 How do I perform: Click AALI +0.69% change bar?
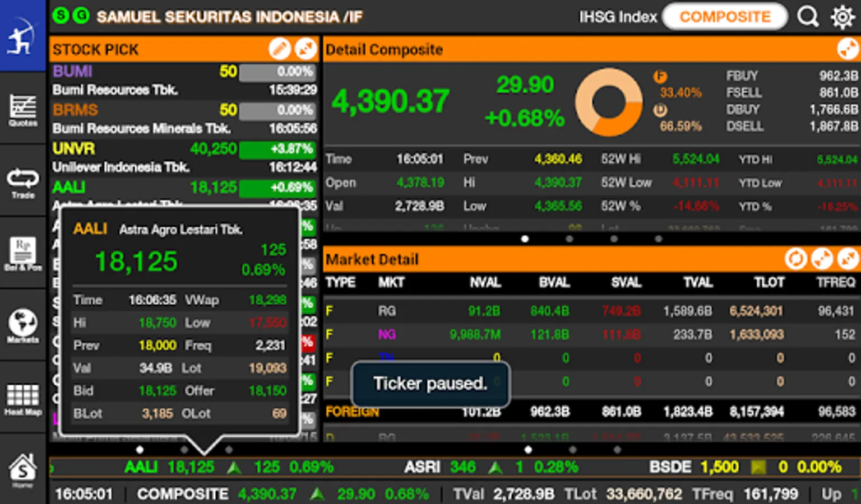pos(277,188)
